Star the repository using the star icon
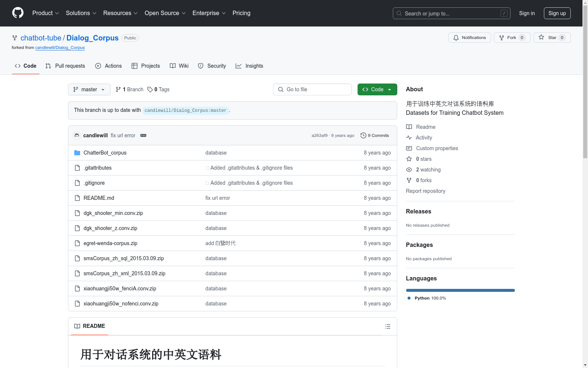This screenshot has width=588, height=368. pos(541,37)
